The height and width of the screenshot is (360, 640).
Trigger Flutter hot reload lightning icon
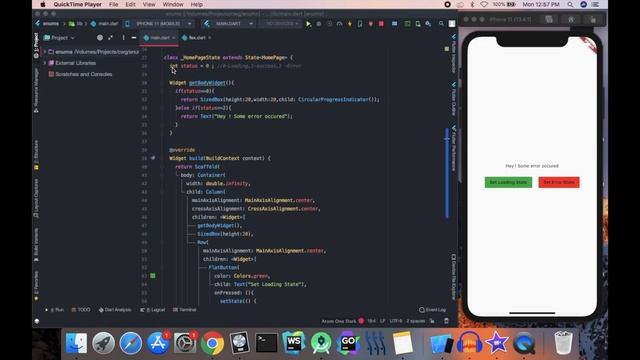point(350,24)
